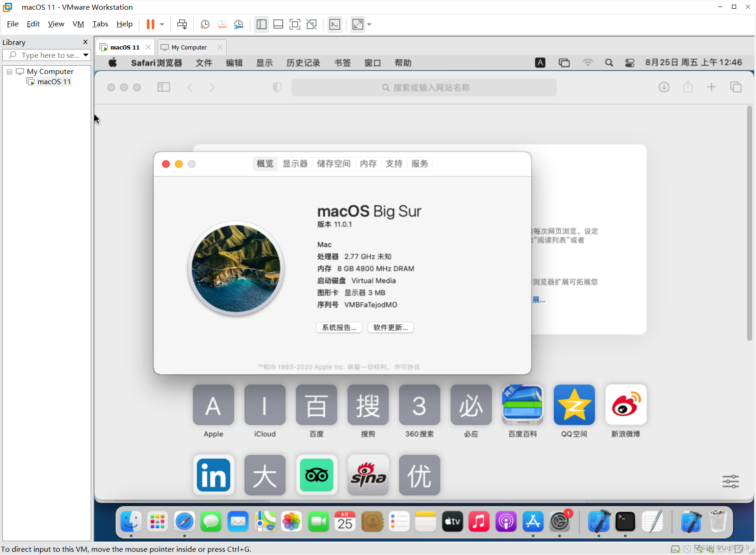Viewport: 756px width, 555px height.
Task: Open Spotlight search in macOS menu bar
Action: pyautogui.click(x=609, y=62)
